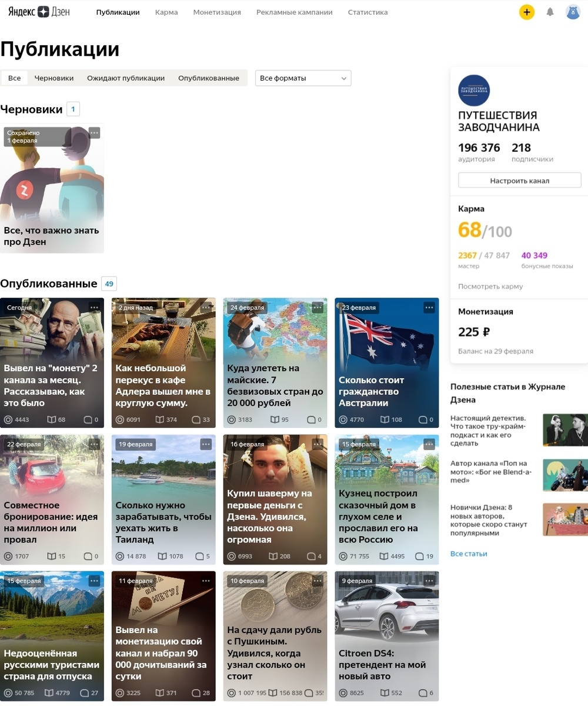Image resolution: width=588 pixels, height=706 pixels.
Task: Click the reads icon on 'Купил шаверму' card
Action: click(x=273, y=557)
